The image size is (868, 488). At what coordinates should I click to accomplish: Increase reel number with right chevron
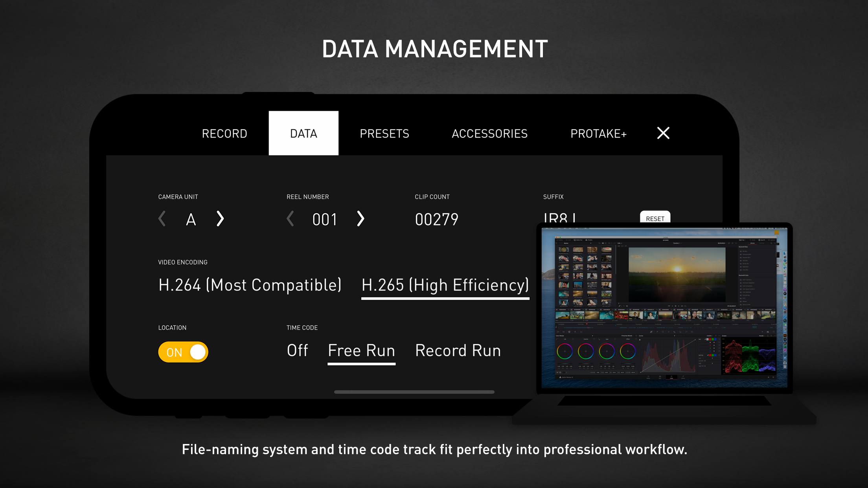pyautogui.click(x=360, y=219)
